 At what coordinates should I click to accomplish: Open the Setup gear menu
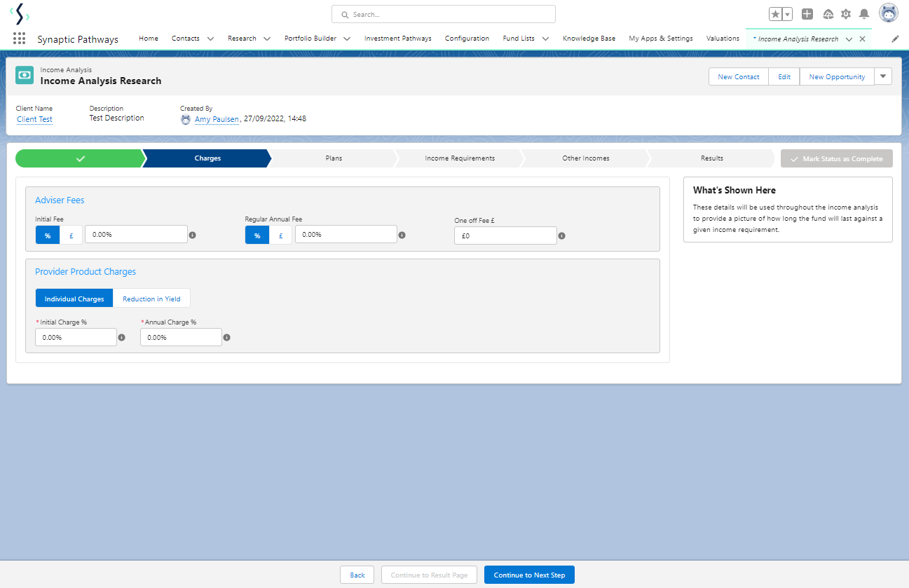[846, 14]
